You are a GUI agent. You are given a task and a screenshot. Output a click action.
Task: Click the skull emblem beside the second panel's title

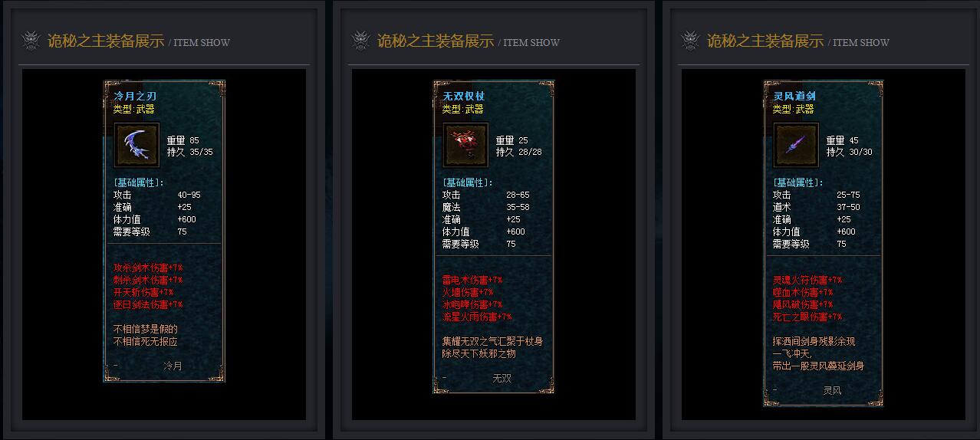pos(361,41)
